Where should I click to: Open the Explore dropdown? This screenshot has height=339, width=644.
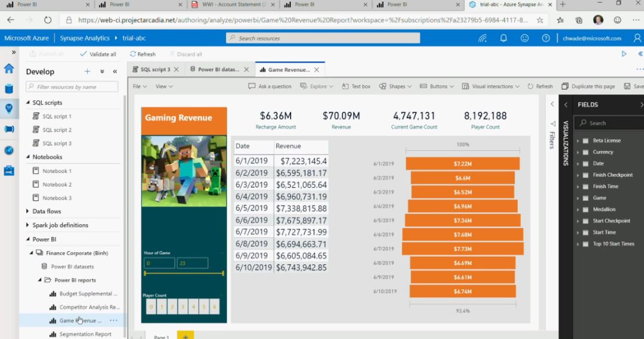[317, 86]
